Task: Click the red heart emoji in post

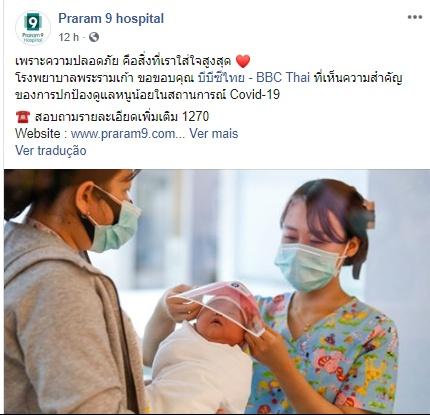Action: (x=243, y=61)
